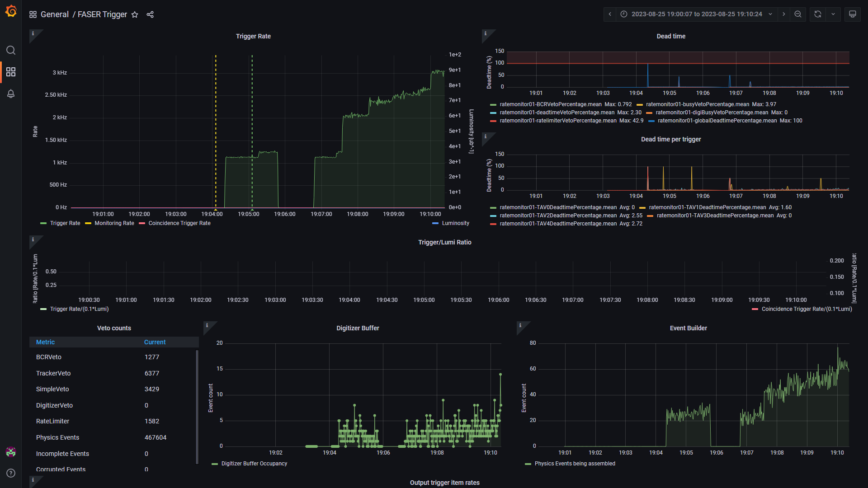Refresh the dashboard data
The image size is (868, 488).
pos(816,14)
